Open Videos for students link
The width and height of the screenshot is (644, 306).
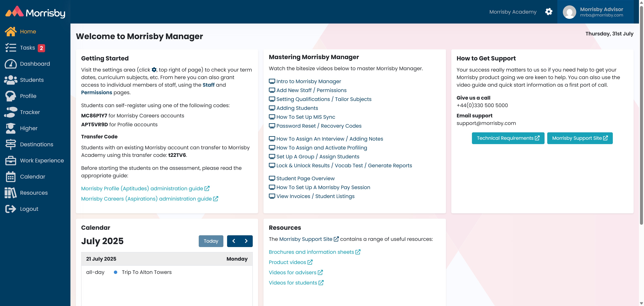tap(296, 283)
